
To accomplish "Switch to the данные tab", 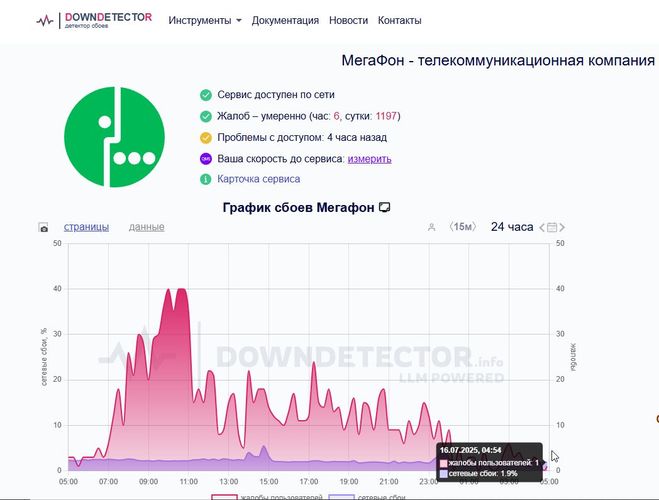I will (146, 227).
